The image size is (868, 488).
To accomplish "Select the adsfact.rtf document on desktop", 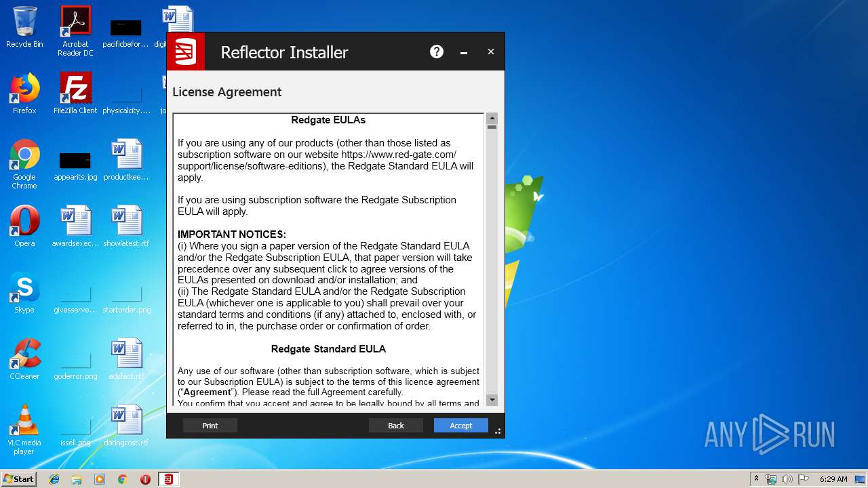I will pyautogui.click(x=126, y=359).
